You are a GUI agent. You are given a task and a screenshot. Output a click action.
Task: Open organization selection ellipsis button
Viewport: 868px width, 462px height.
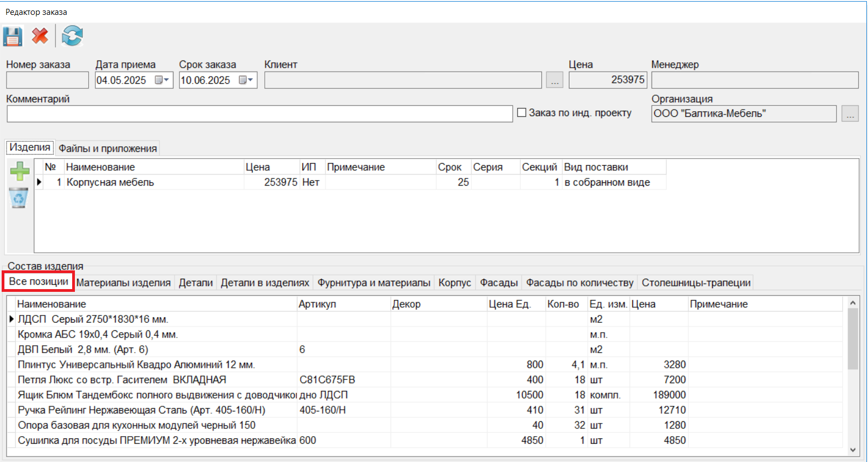click(x=850, y=114)
